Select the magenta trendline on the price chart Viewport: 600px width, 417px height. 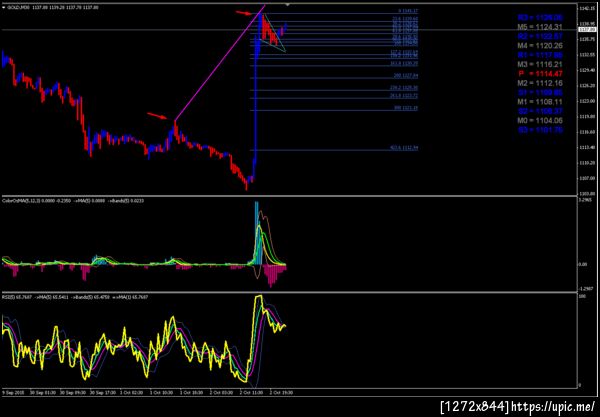(x=220, y=63)
